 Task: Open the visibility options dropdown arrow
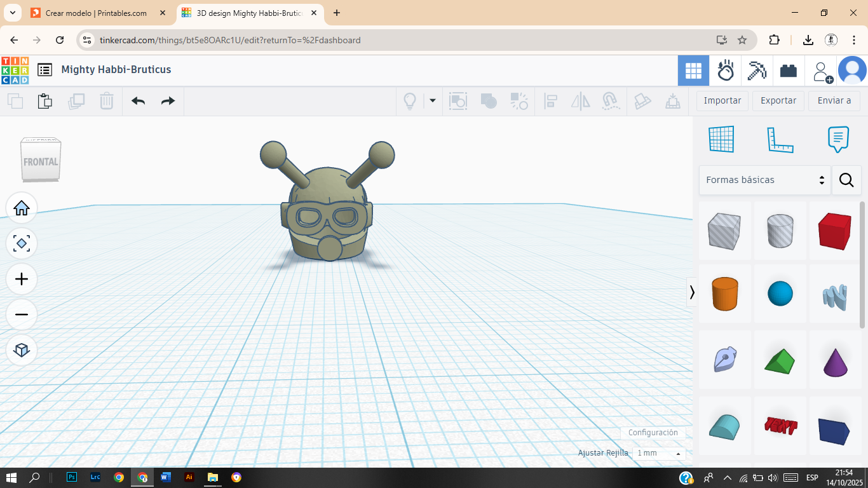433,100
